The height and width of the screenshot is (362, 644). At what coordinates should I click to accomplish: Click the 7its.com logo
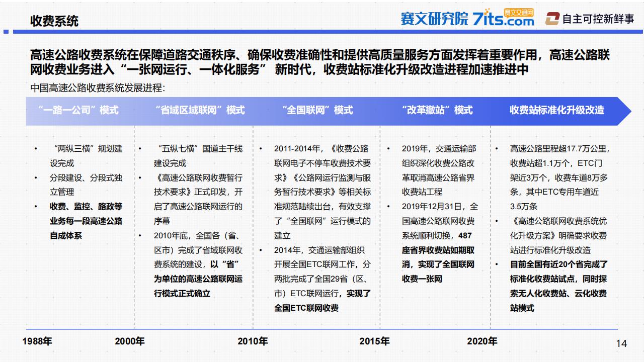coord(504,18)
